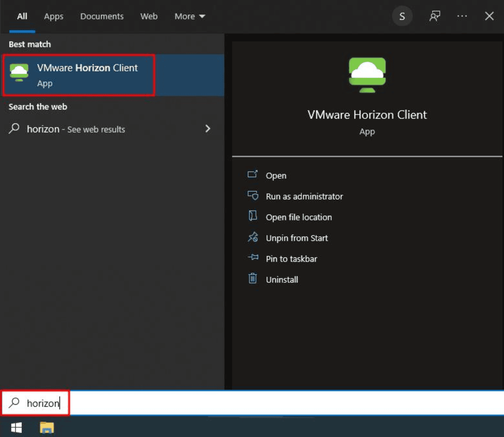Click the Uninstall trash can icon
Viewport: 504px width, 437px height.
(x=252, y=279)
